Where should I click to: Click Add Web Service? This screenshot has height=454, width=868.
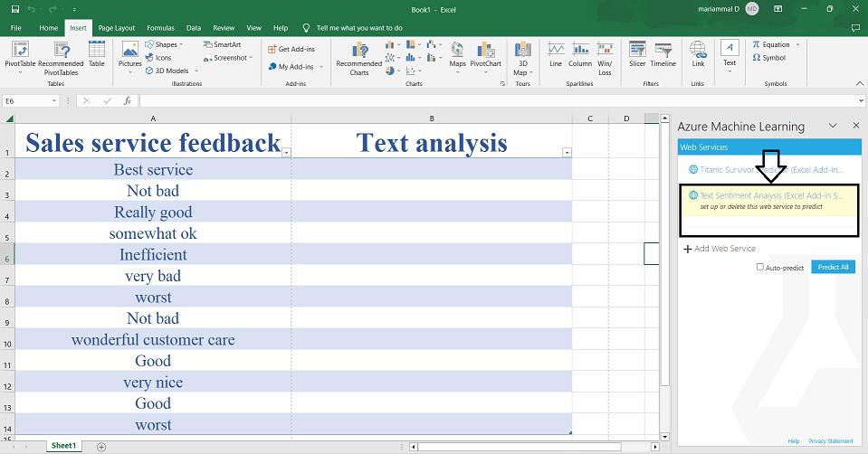tap(720, 249)
